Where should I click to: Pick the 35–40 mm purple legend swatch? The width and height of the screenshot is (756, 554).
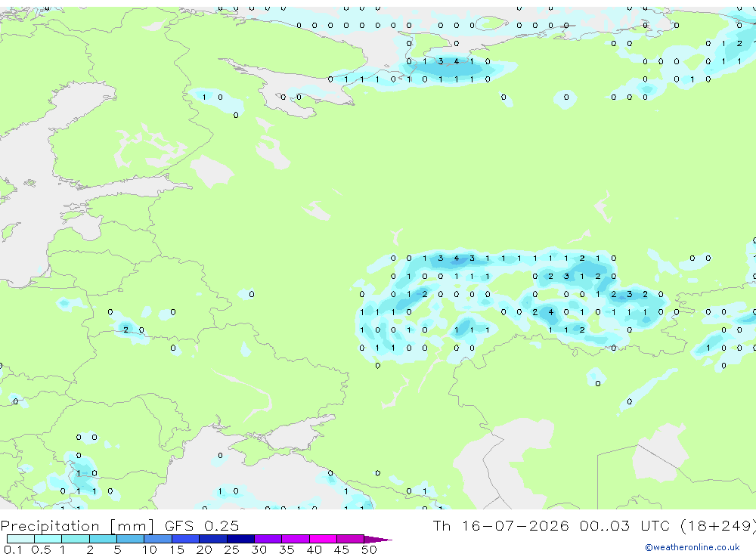pos(296,539)
